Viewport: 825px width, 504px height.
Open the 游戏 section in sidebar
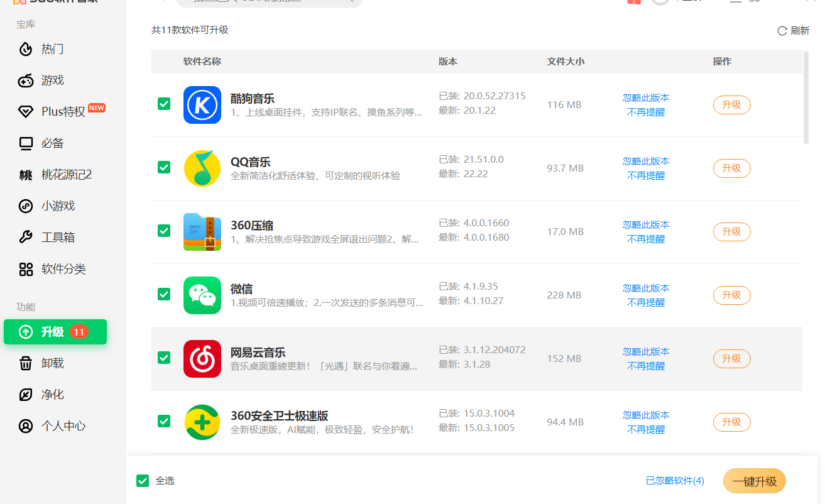(53, 80)
